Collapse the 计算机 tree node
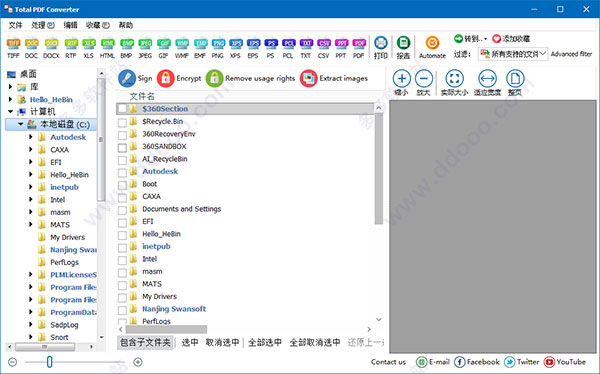600x374 pixels. point(10,112)
